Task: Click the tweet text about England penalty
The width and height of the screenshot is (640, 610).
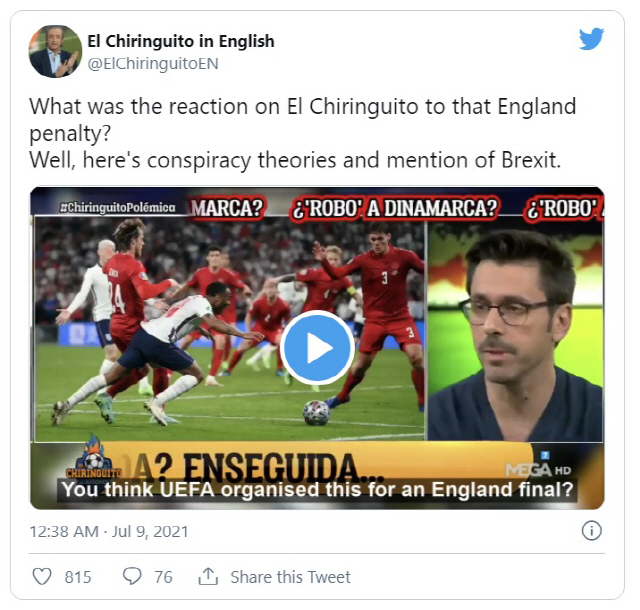Action: pos(302,133)
